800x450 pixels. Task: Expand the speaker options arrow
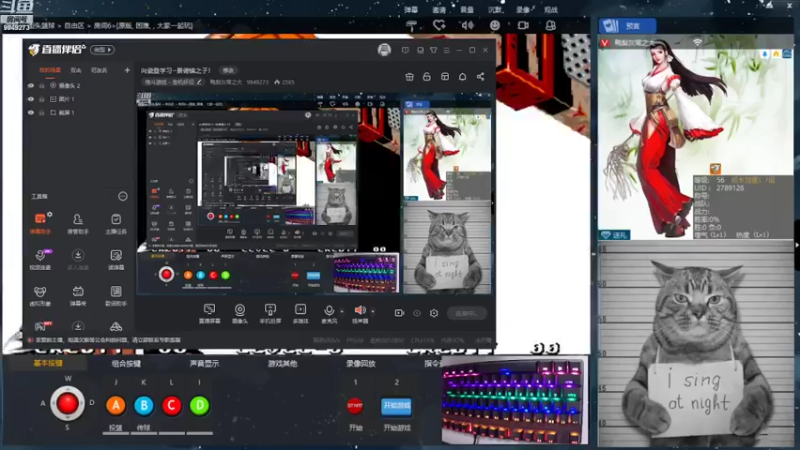372,311
